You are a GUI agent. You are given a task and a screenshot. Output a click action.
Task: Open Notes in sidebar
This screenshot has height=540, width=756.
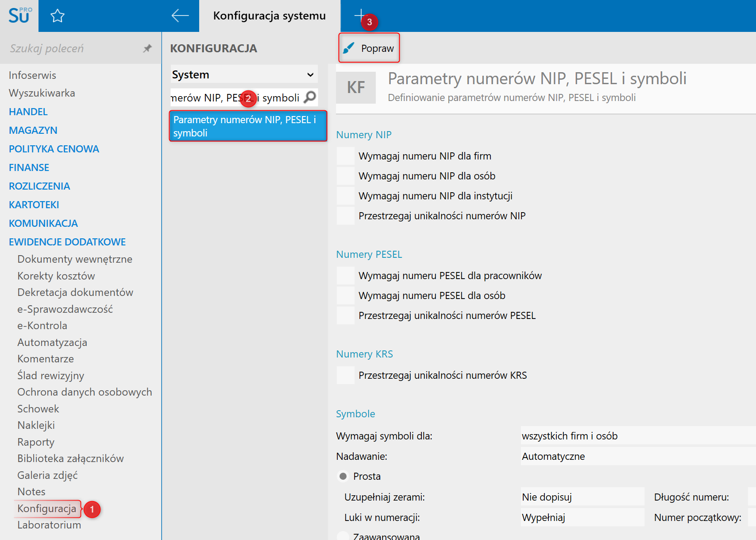(x=31, y=492)
